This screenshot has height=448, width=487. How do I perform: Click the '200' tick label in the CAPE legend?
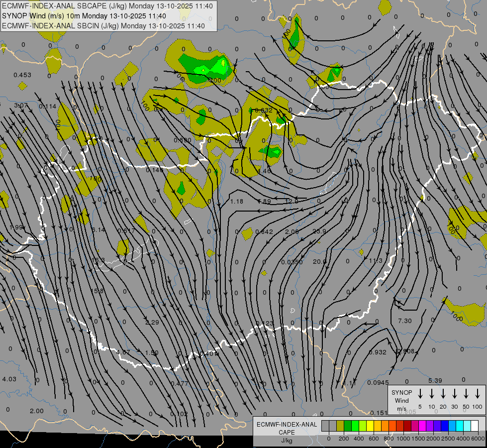point(344,439)
